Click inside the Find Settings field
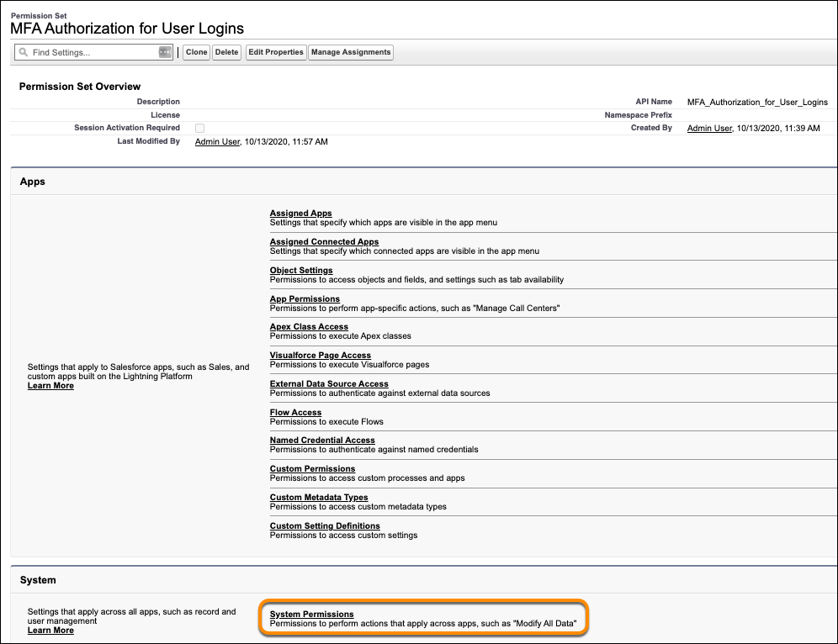838x644 pixels. tap(93, 52)
